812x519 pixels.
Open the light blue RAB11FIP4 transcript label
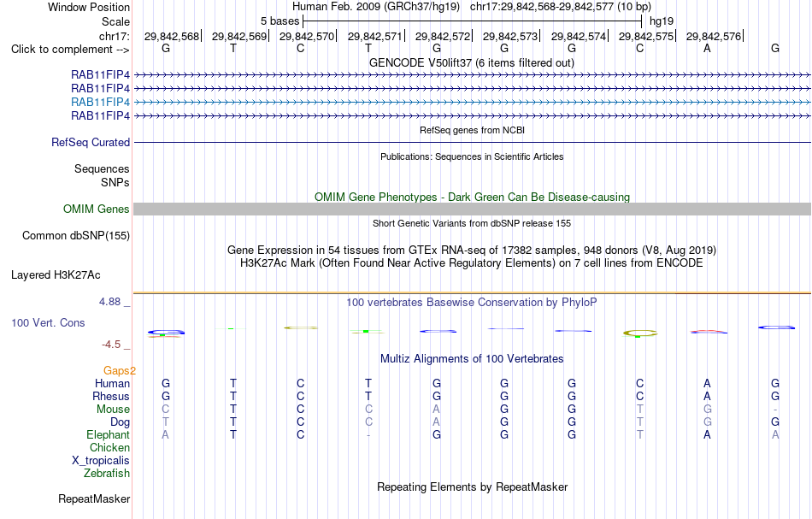pos(101,102)
